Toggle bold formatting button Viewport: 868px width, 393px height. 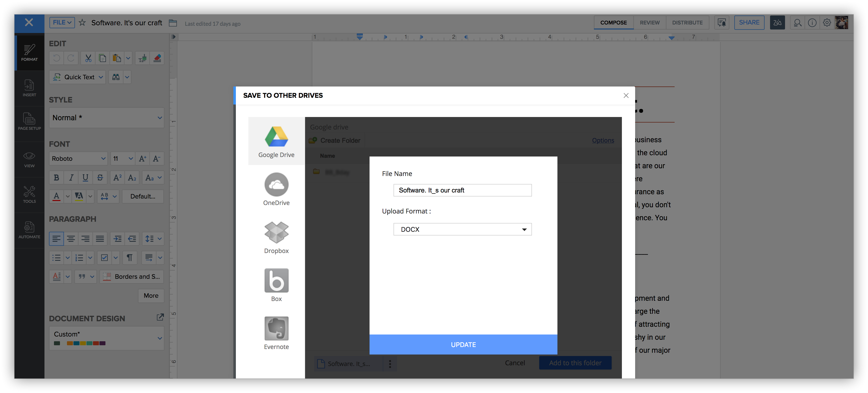tap(56, 178)
